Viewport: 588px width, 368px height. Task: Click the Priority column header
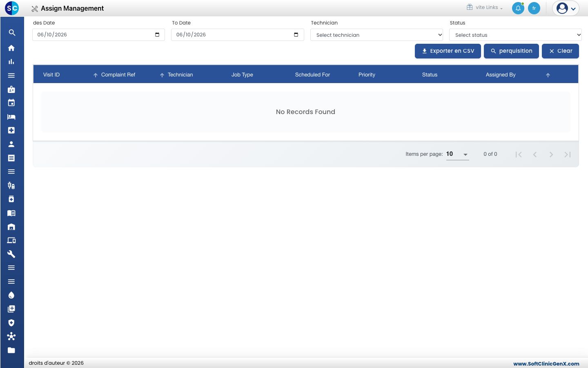click(367, 75)
